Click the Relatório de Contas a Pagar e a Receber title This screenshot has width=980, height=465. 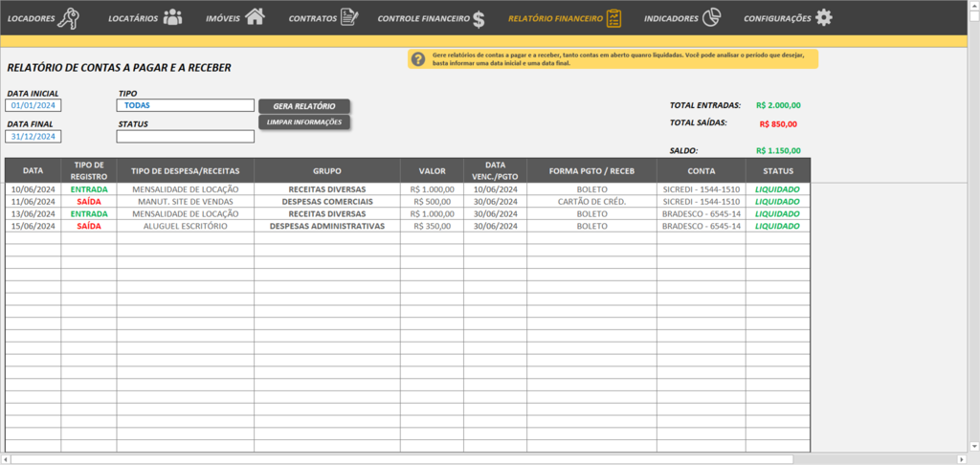point(119,68)
